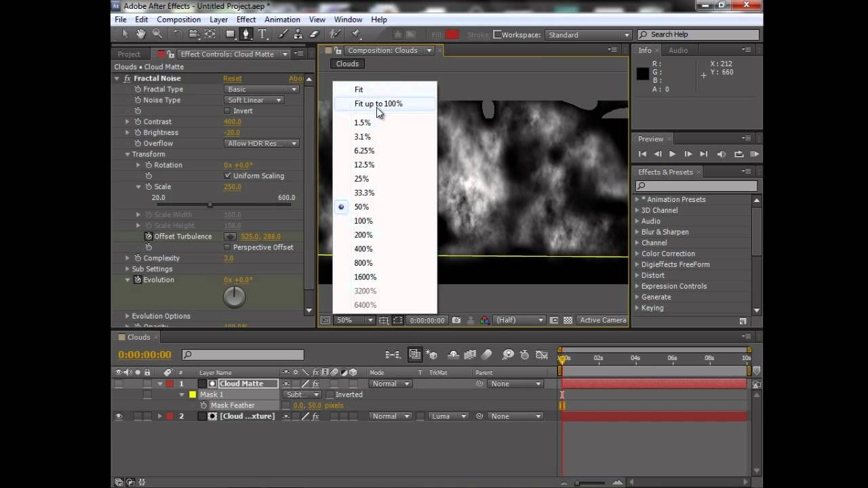Enable motion blur switch in timeline

pos(487,354)
